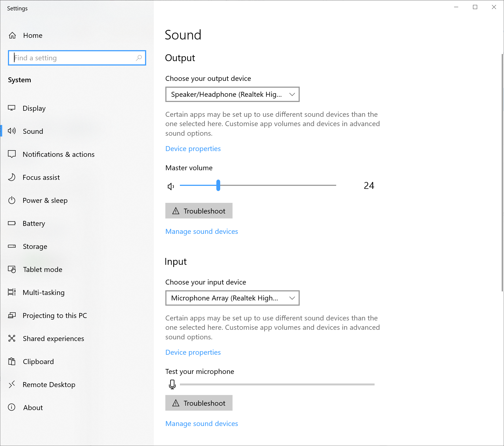504x446 pixels.
Task: Open input Device properties link
Action: 193,352
